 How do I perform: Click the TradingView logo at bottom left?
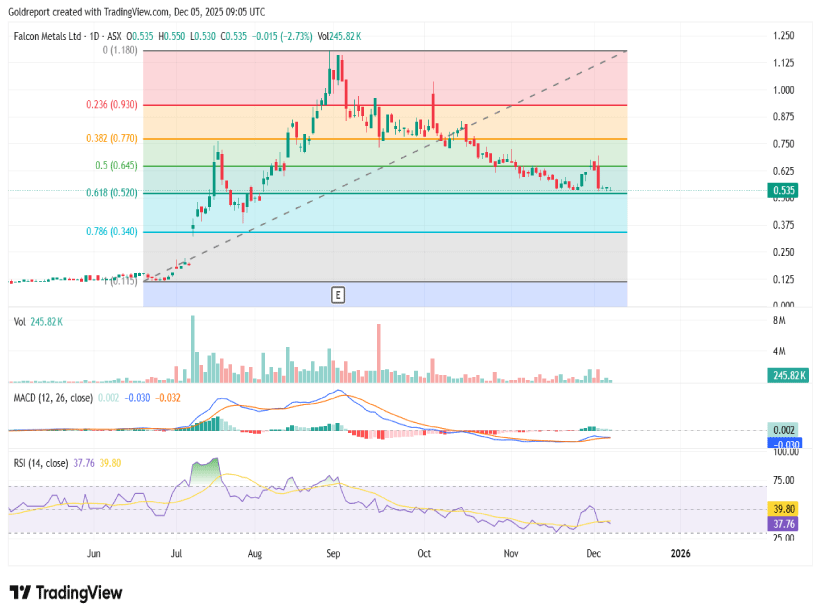pyautogui.click(x=64, y=591)
